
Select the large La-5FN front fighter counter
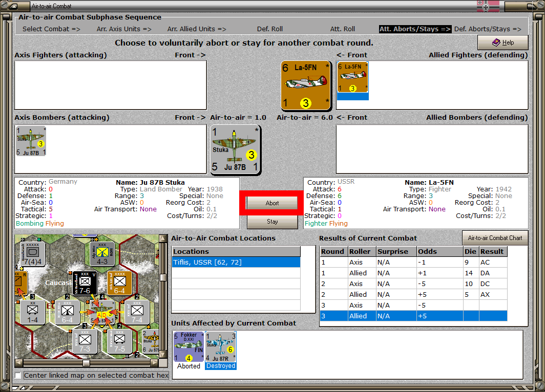pyautogui.click(x=305, y=85)
